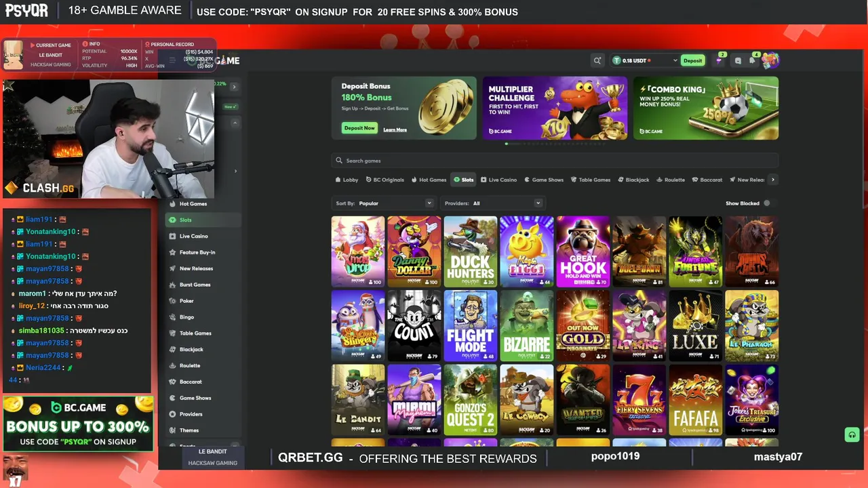
Task: Click the Feature Buy-in sidebar icon
Action: (172, 252)
